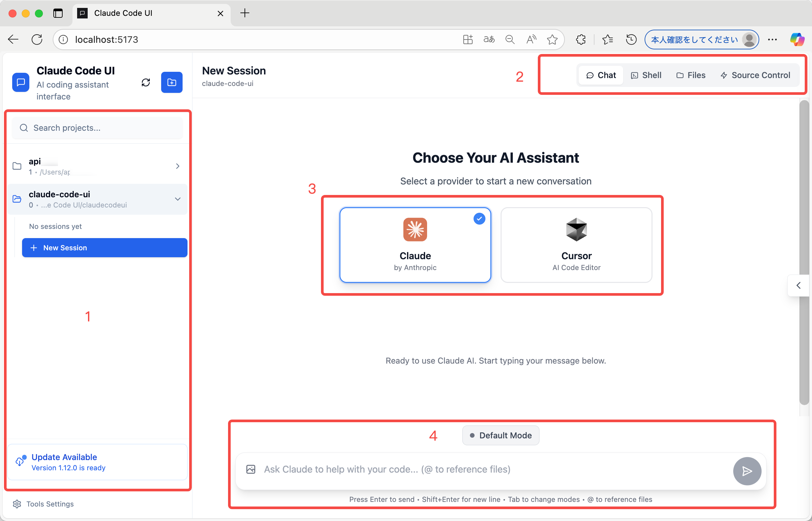
Task: Open Tools Settings via the gear icon
Action: 17,504
